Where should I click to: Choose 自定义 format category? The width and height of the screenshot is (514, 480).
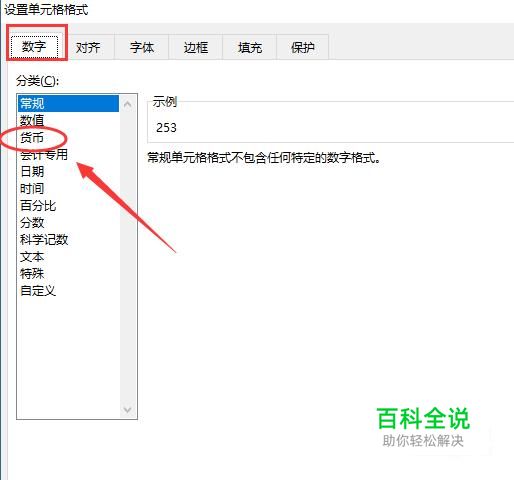click(x=69, y=290)
